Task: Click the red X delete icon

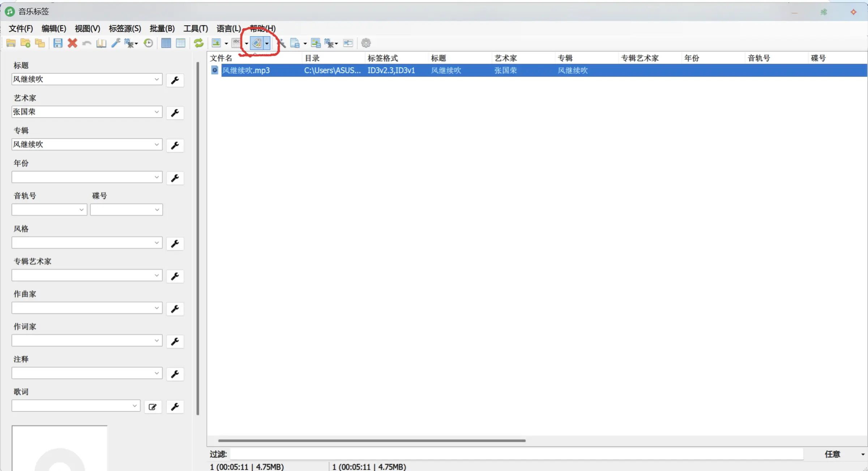Action: (x=72, y=43)
